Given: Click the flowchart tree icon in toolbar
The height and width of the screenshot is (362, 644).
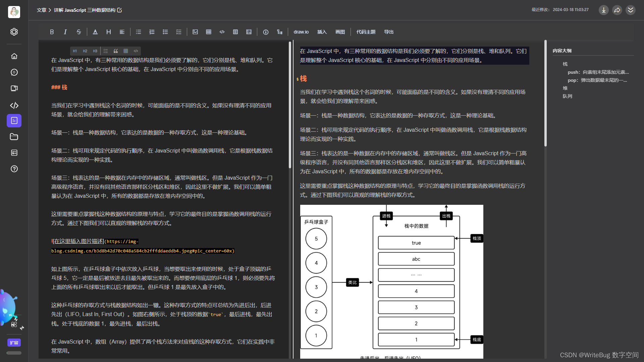Looking at the screenshot, I should (280, 32).
